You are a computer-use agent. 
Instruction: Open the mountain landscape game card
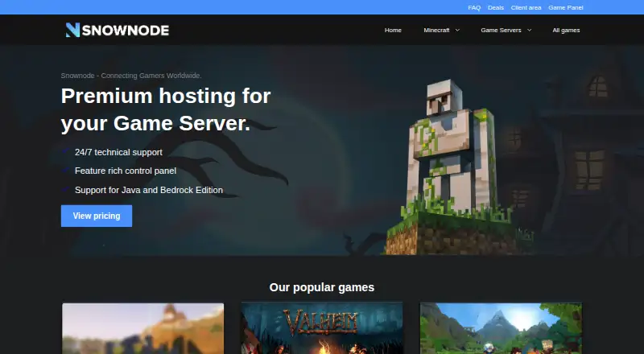501,328
